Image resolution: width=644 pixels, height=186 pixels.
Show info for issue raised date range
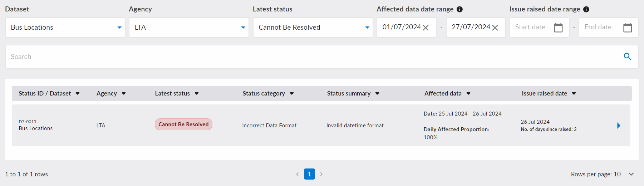[586, 9]
